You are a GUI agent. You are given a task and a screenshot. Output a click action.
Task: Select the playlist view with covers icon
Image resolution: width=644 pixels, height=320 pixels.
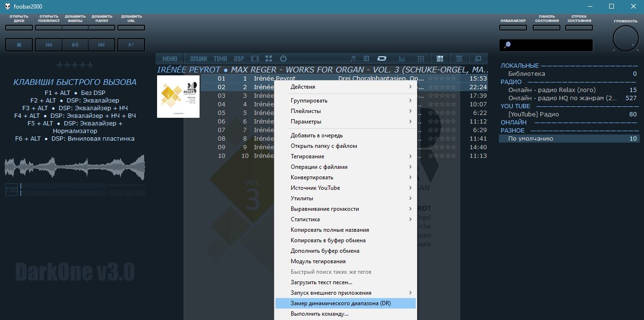click(440, 59)
